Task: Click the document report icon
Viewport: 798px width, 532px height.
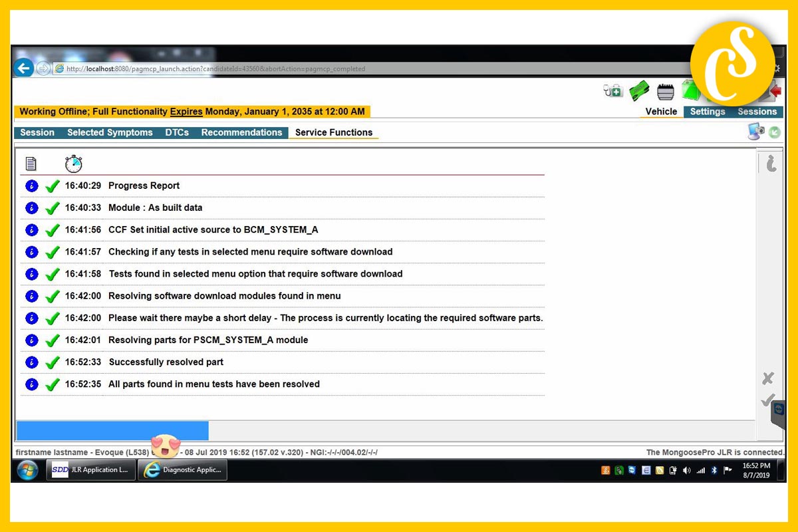Action: pyautogui.click(x=31, y=164)
